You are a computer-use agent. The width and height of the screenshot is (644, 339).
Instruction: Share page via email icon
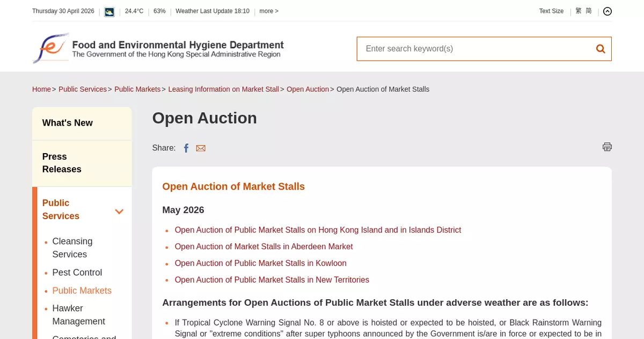click(201, 148)
